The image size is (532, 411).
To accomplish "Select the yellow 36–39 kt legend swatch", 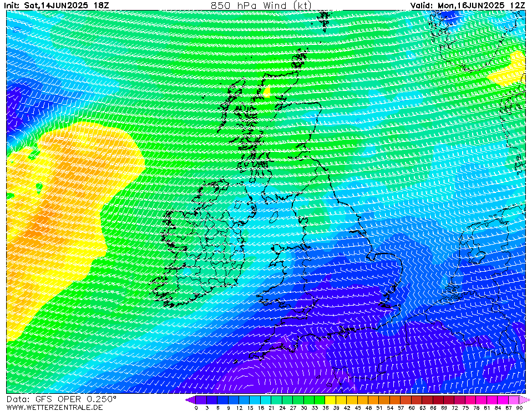I will pos(331,400).
